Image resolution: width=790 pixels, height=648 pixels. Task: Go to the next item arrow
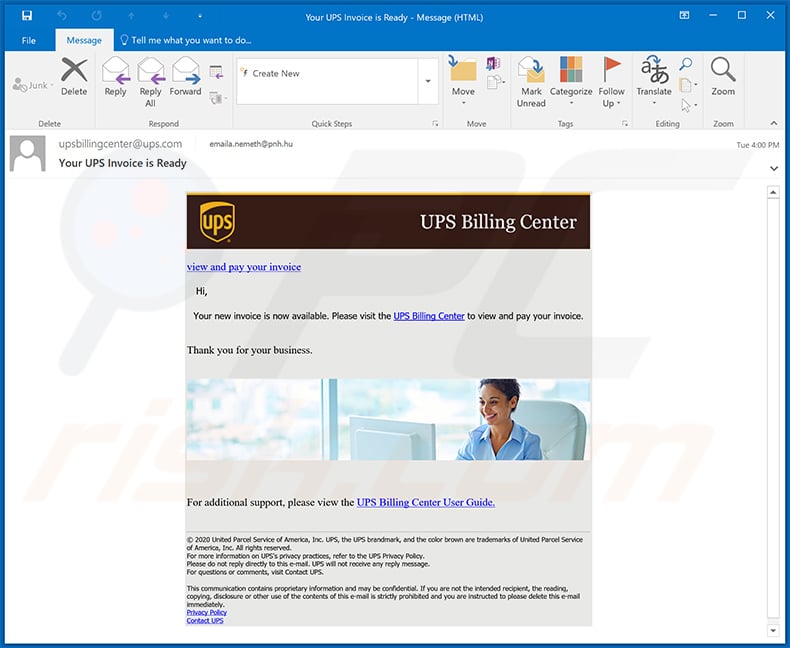point(166,16)
